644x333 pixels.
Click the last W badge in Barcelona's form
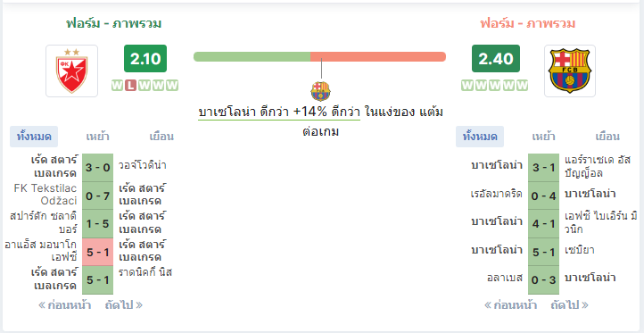pyautogui.click(x=522, y=86)
